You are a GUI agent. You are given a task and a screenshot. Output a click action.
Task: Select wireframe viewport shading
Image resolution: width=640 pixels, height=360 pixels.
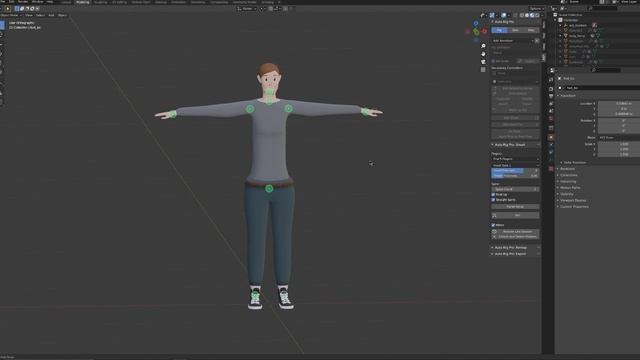click(x=522, y=15)
